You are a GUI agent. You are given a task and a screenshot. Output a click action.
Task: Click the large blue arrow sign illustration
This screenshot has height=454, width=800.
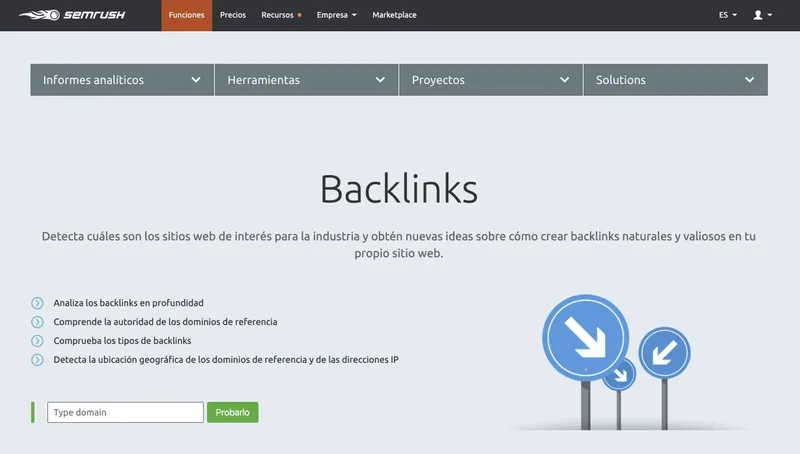coord(585,337)
